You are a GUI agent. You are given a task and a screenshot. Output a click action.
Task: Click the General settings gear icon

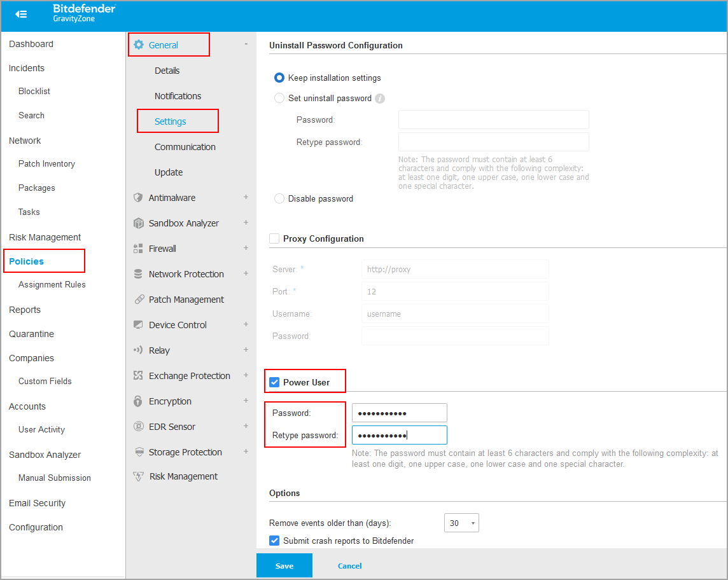tap(139, 45)
